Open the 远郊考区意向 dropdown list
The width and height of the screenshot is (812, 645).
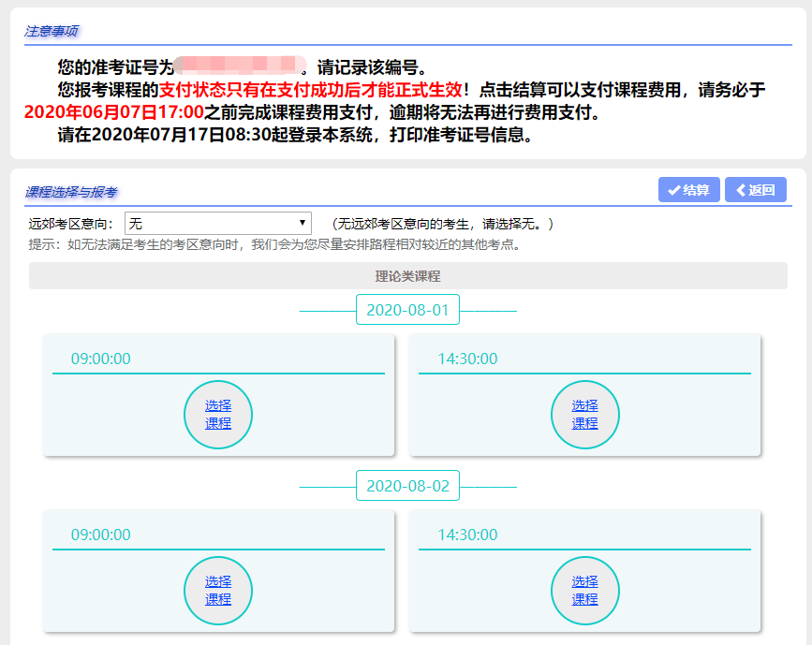pos(217,222)
